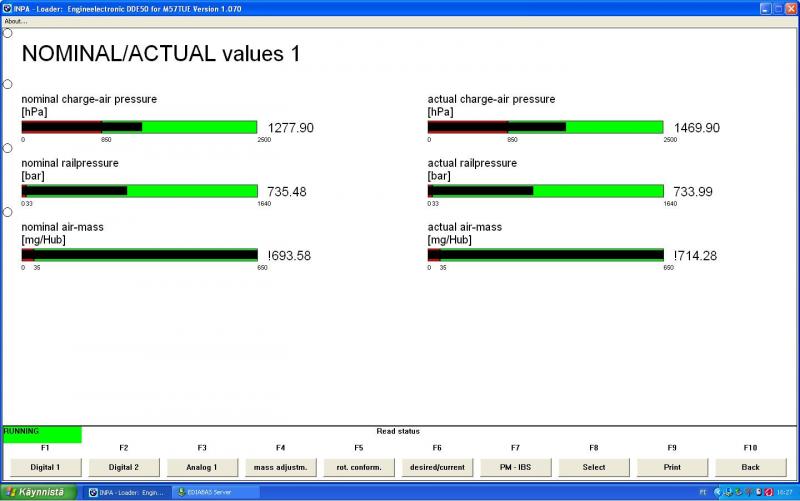Image resolution: width=800 pixels, height=501 pixels.
Task: Switch to desired/current values view
Action: pyautogui.click(x=437, y=467)
